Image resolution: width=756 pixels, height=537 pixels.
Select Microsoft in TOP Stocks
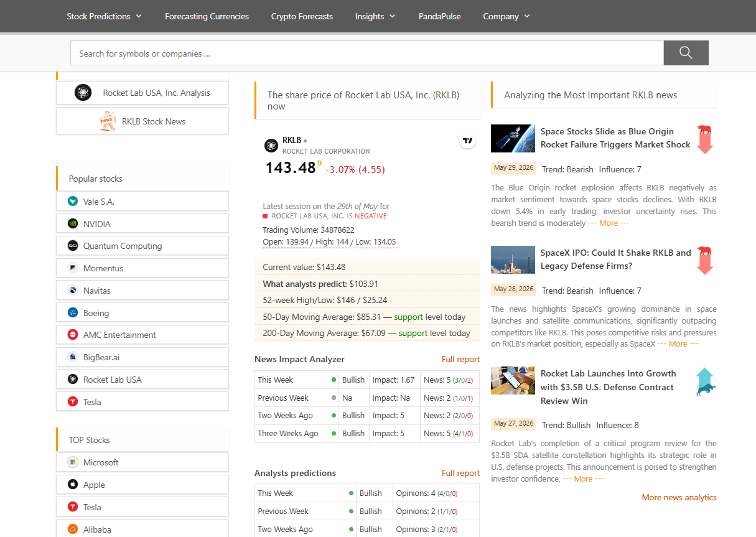click(x=142, y=462)
